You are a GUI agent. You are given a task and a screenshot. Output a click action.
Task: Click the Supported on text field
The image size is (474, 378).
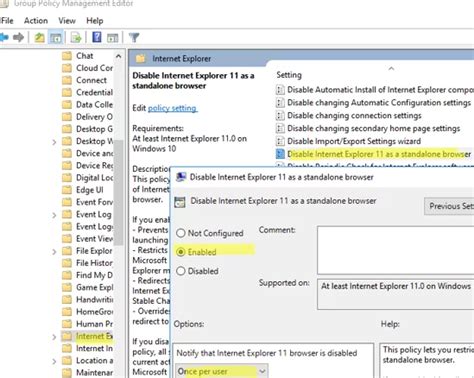point(395,294)
